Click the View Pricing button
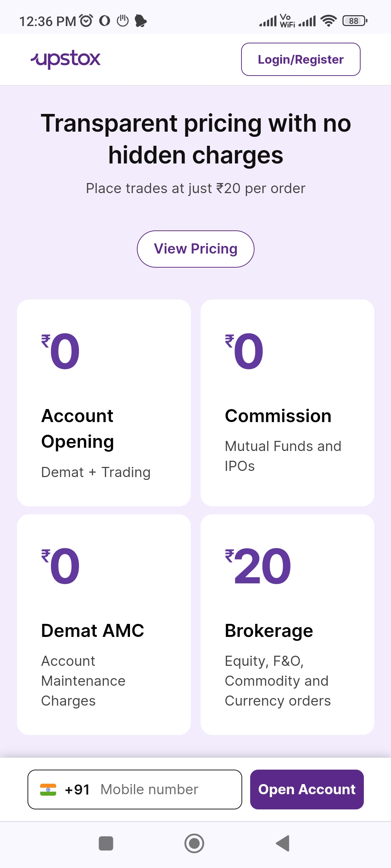The height and width of the screenshot is (868, 391). click(x=195, y=249)
